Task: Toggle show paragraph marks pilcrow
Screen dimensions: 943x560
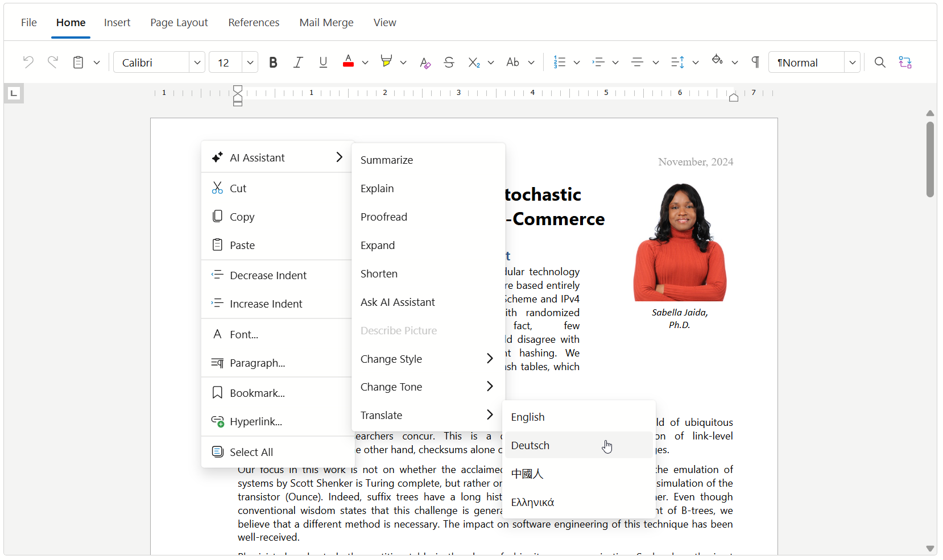Action: (755, 62)
